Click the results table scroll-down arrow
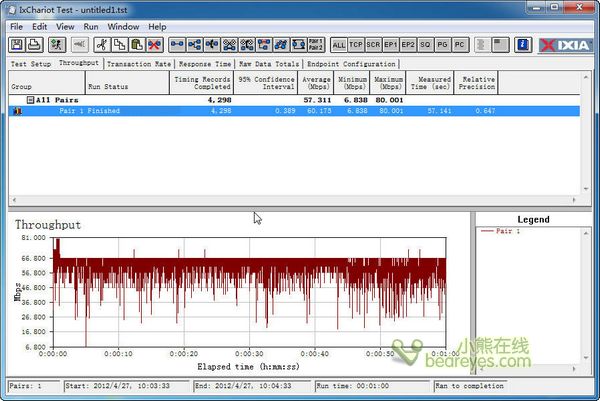This screenshot has height=401, width=600. click(x=586, y=189)
